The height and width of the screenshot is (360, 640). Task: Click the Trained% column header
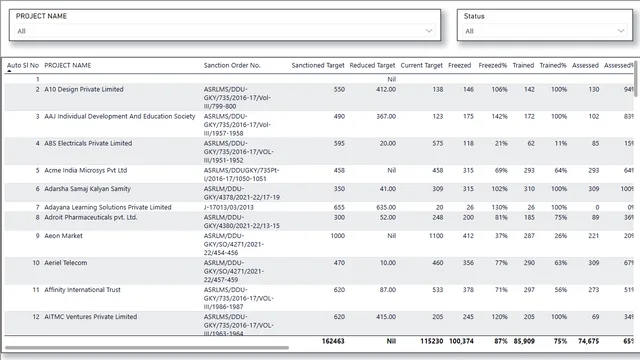pos(553,65)
